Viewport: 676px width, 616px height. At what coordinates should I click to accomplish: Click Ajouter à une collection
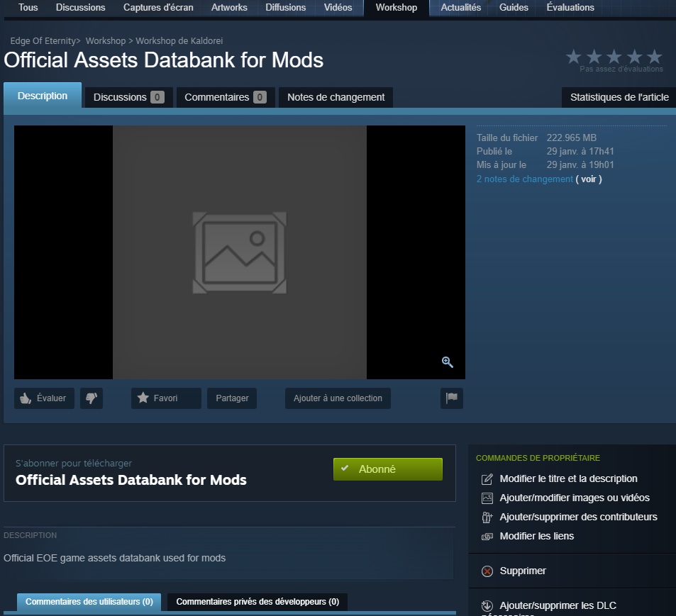338,398
